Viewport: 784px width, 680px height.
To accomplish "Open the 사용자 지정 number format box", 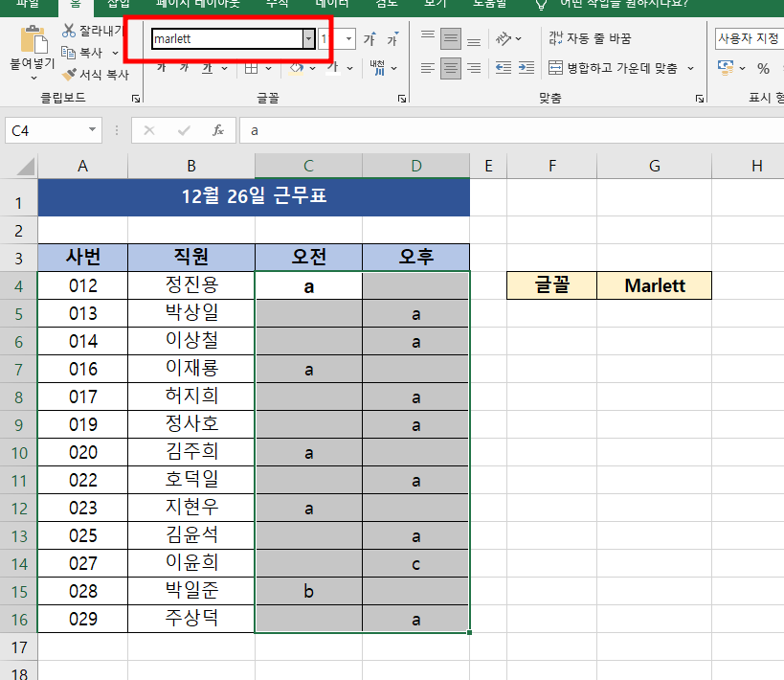I will [x=749, y=38].
